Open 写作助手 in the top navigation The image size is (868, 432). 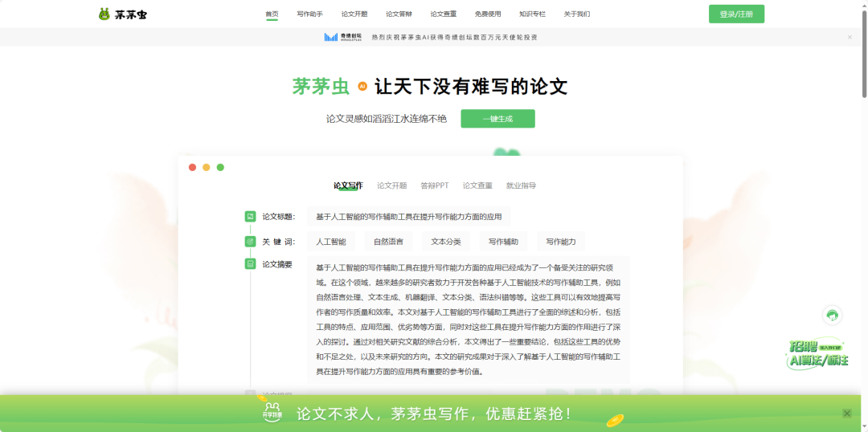tap(310, 14)
